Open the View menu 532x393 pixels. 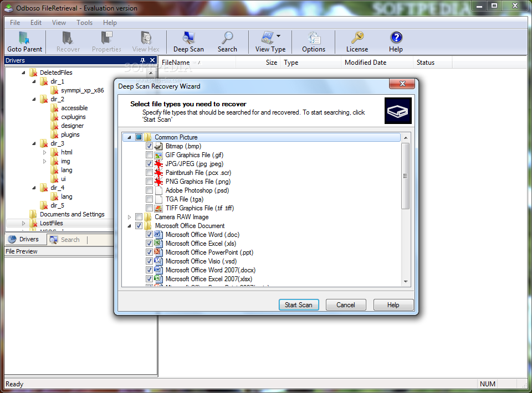[x=59, y=23]
